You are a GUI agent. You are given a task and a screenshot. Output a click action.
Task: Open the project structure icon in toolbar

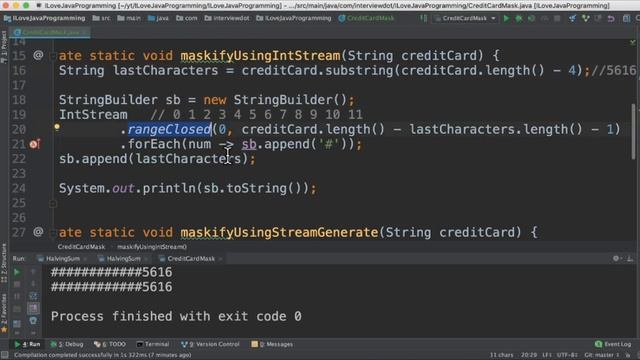click(x=627, y=18)
